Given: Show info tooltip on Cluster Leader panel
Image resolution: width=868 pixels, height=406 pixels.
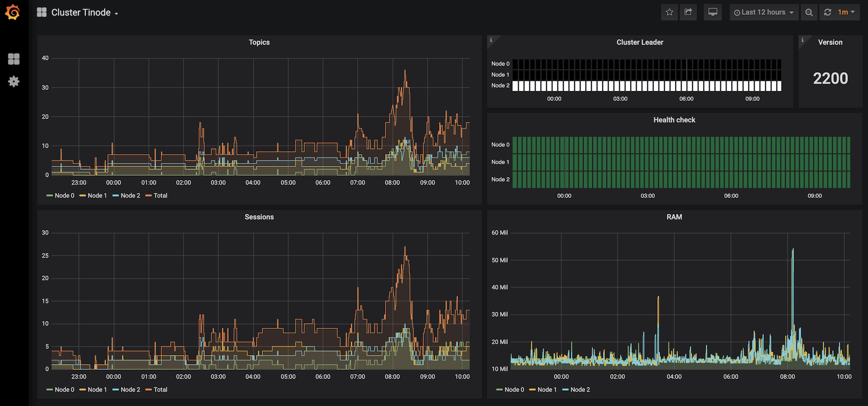Looking at the screenshot, I should (x=491, y=40).
